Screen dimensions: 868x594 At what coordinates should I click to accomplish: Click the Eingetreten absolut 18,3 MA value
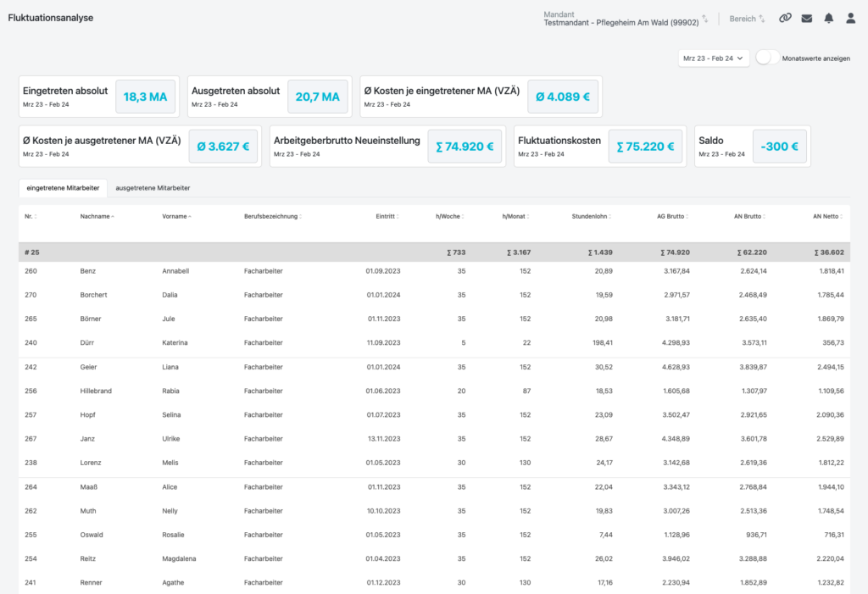(145, 97)
